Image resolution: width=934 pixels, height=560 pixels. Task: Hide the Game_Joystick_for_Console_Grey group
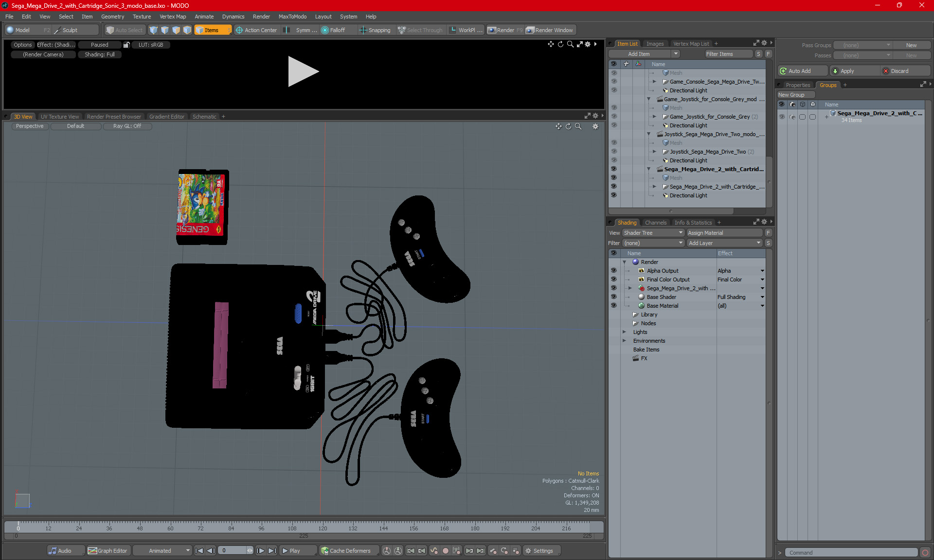pos(613,117)
